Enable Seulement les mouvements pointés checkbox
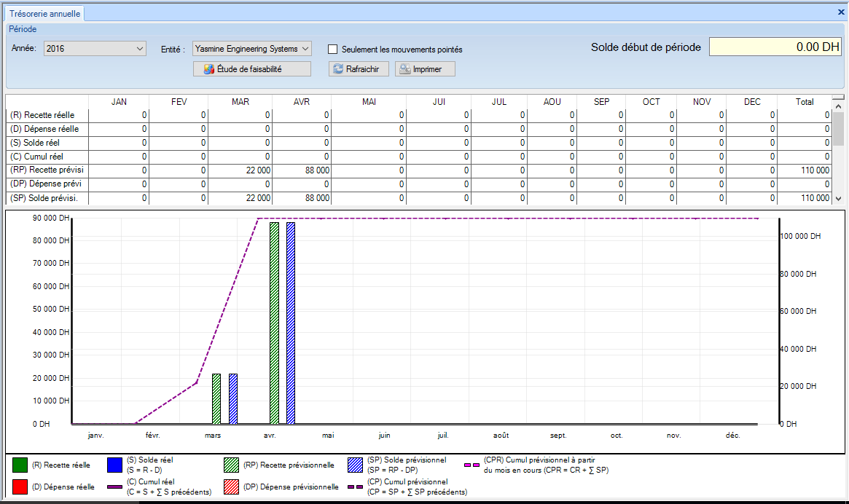849x504 pixels. point(333,50)
